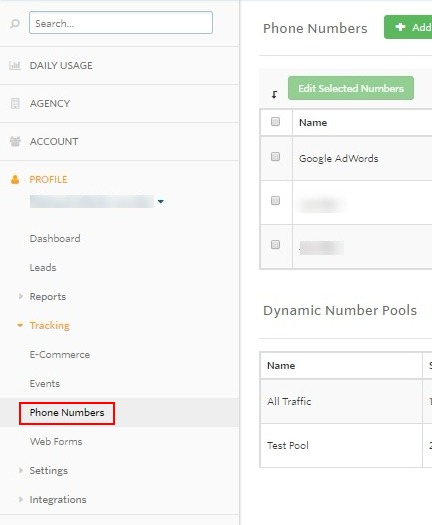The width and height of the screenshot is (432, 525).
Task: Open the Events tracking page
Action: [x=45, y=383]
